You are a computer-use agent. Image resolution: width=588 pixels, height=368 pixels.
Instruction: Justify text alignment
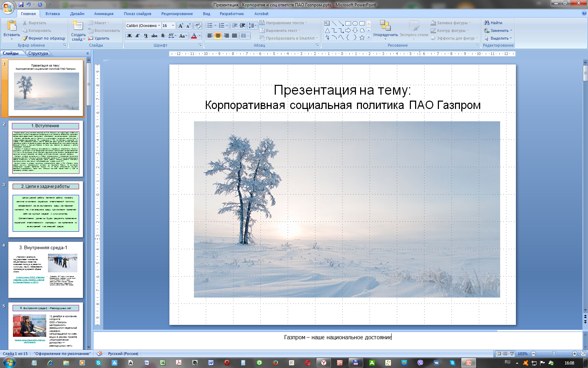tap(234, 36)
